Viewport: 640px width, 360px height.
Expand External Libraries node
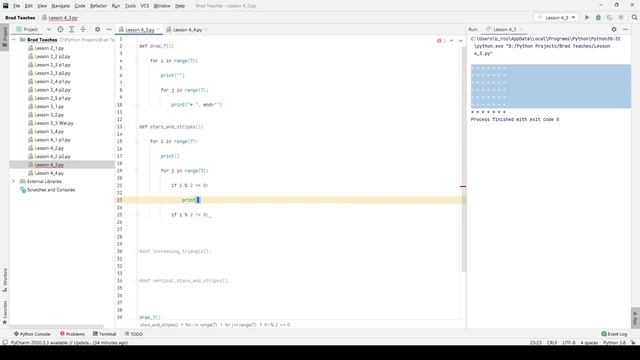pyautogui.click(x=14, y=181)
